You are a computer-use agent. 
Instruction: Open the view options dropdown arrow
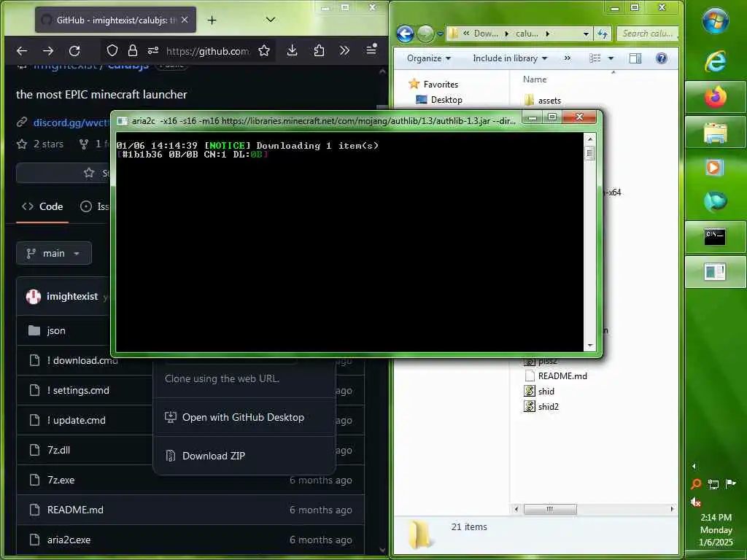611,58
